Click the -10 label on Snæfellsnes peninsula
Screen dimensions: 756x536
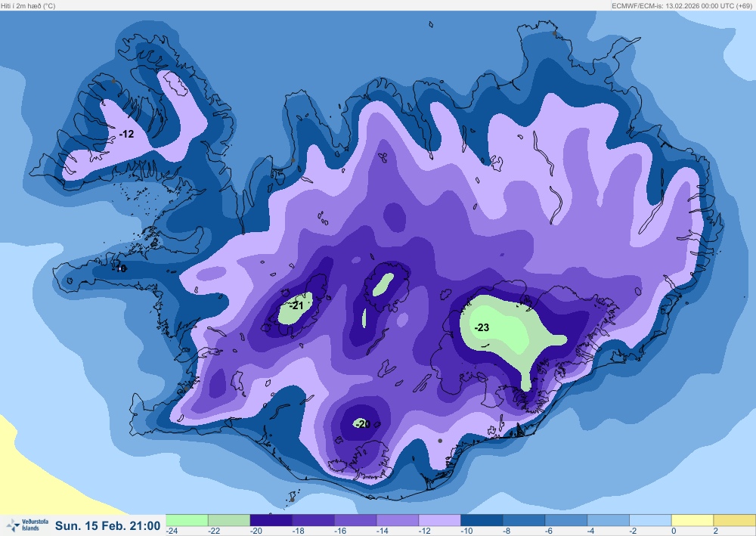(119, 268)
